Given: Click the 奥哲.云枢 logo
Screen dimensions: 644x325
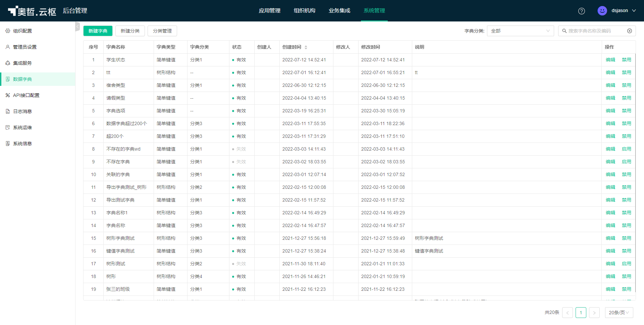Looking at the screenshot, I should pos(32,11).
